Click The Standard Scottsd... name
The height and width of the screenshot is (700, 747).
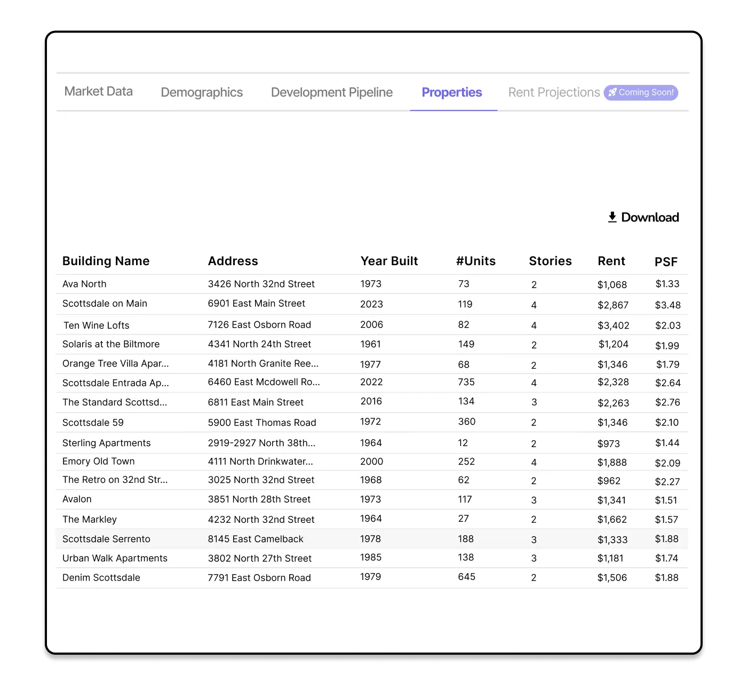point(115,402)
